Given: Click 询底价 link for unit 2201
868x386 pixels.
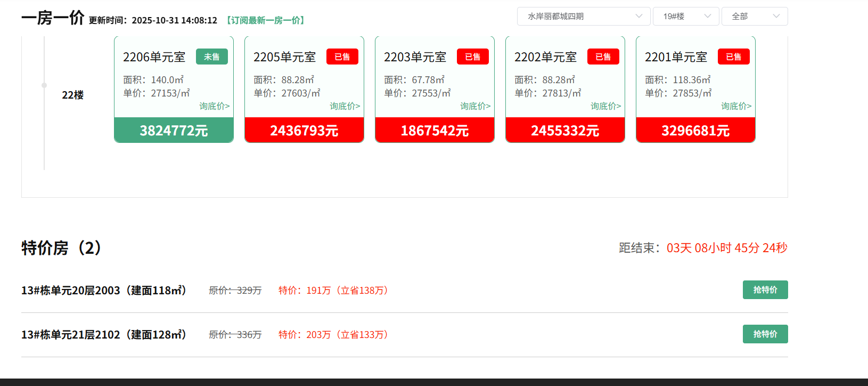Looking at the screenshot, I should pos(736,106).
